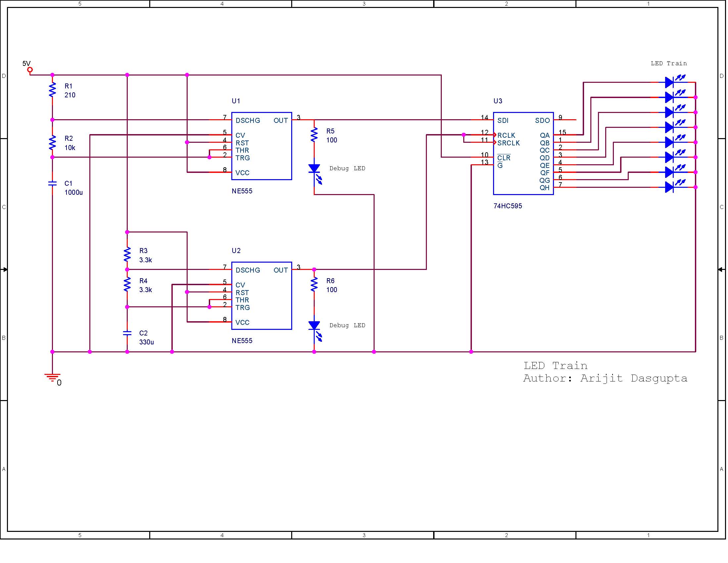Select the Debug LED label near U2
This screenshot has height=563, width=728.
point(348,326)
